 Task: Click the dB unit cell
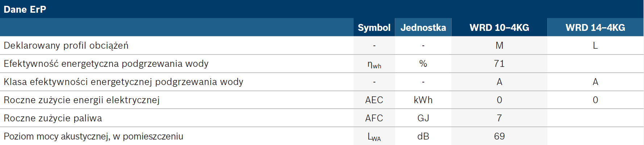[423, 136]
